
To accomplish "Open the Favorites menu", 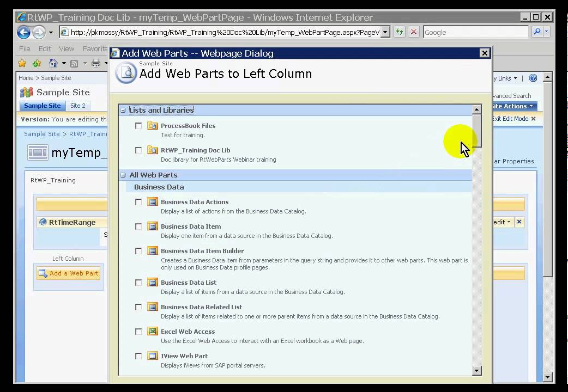I will [95, 48].
